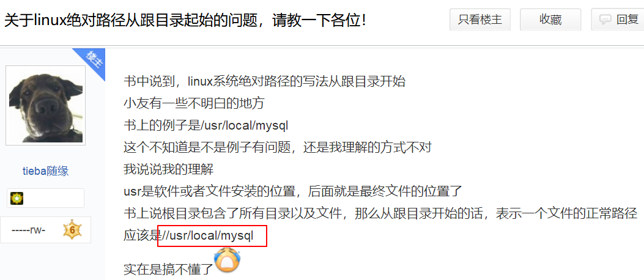This screenshot has width=644, height=280.
Task: Click the line beginning usr是软件或者文件安装
Action: (293, 191)
